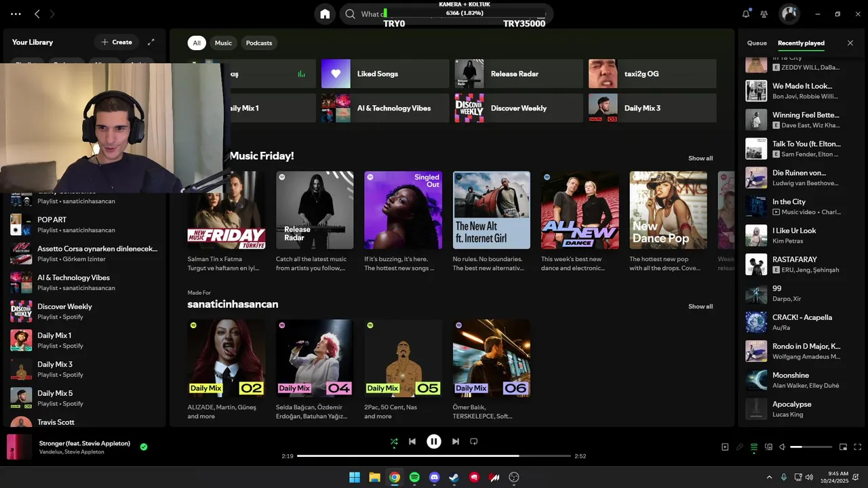Open Discord from taskbar
This screenshot has width=868, height=488.
[435, 477]
